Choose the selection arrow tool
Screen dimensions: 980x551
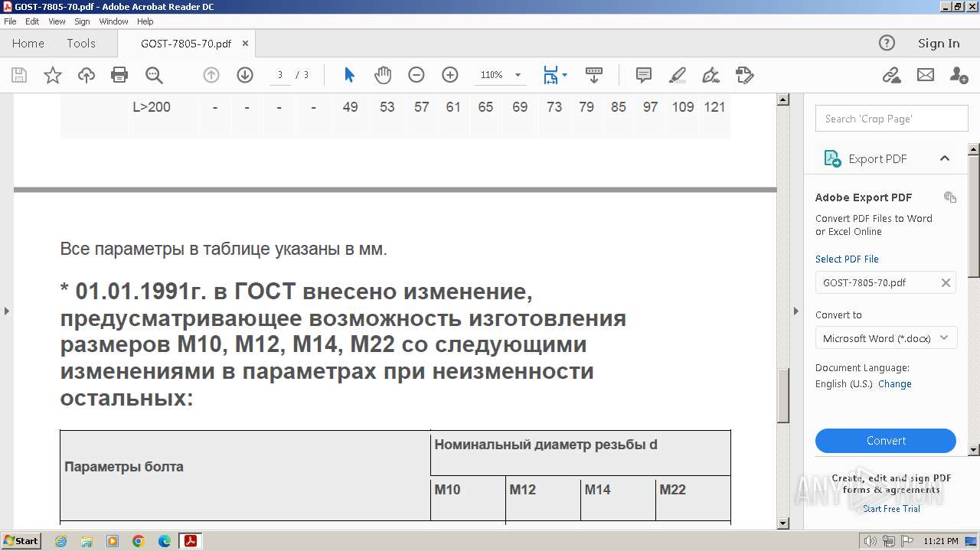349,75
